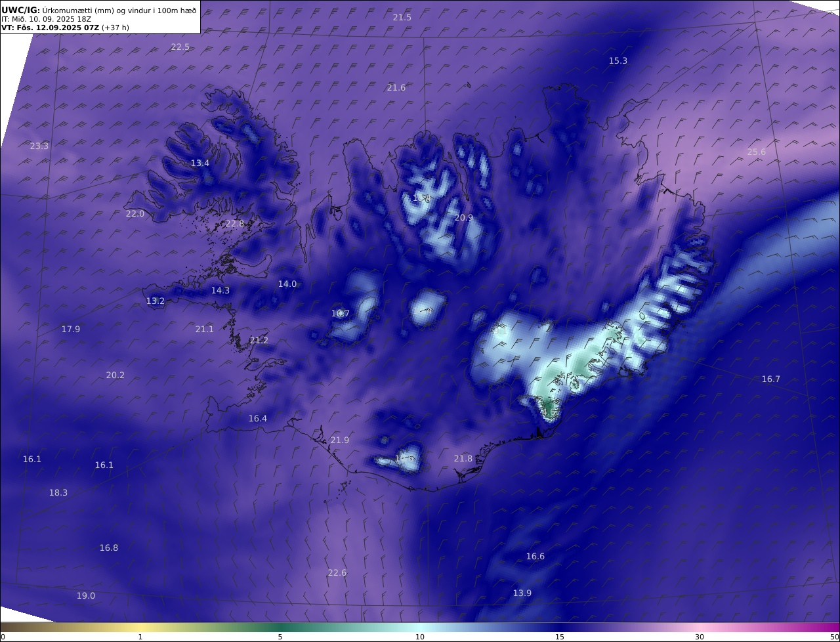The image size is (840, 642).
Task: Click the title line 'UWC/IG: Úrkomumætti (mm) og vindur'
Action: point(98,11)
